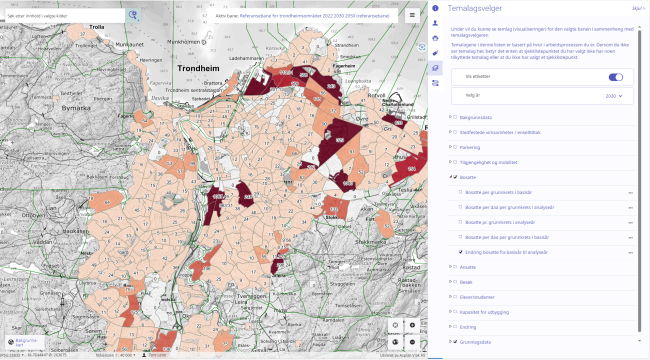Enable Bosatte per grunnkrets i basisår checkbox

coord(461,192)
